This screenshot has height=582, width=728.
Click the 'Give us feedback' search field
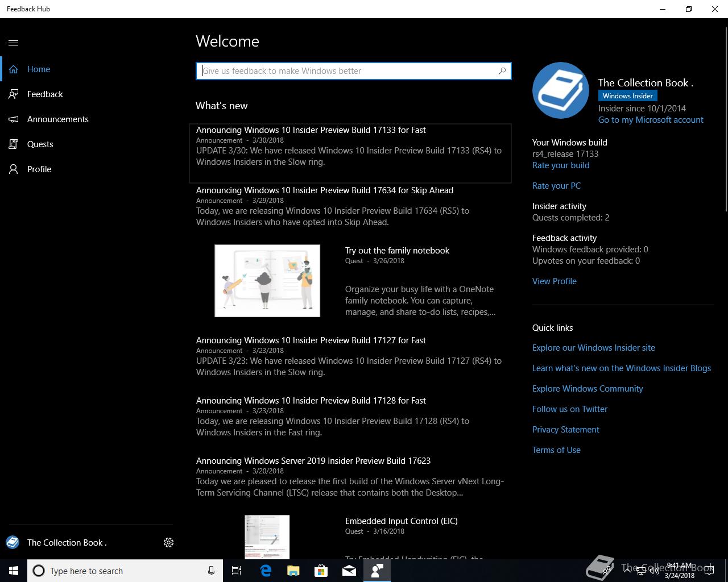click(x=354, y=71)
